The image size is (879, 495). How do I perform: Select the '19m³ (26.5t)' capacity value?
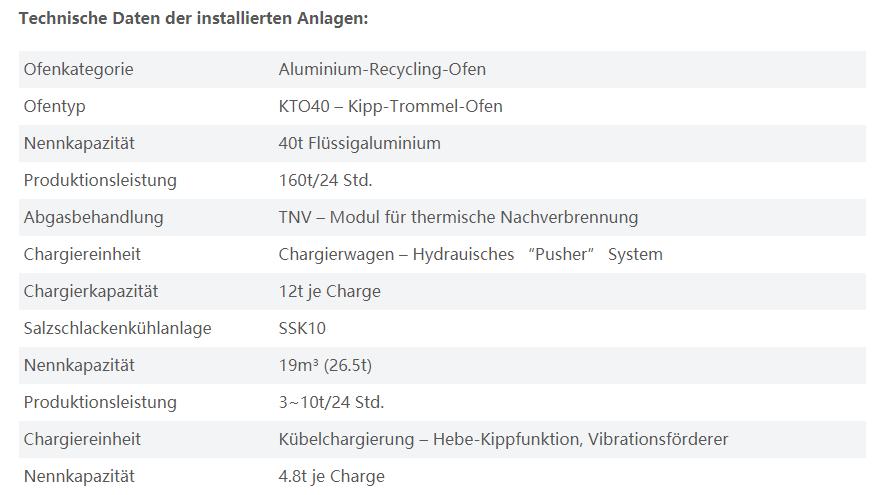click(325, 365)
